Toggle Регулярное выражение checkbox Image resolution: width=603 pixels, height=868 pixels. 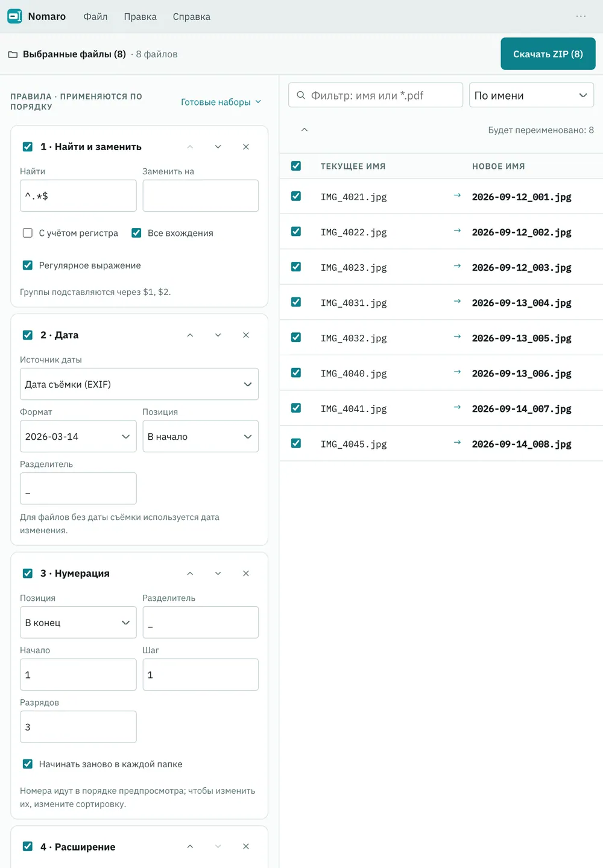click(28, 265)
